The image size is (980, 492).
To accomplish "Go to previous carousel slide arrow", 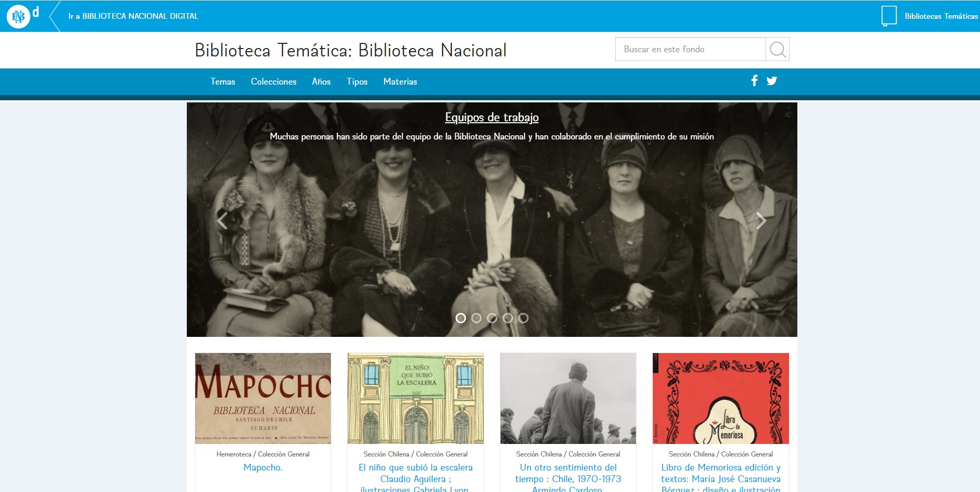I will pos(222,221).
